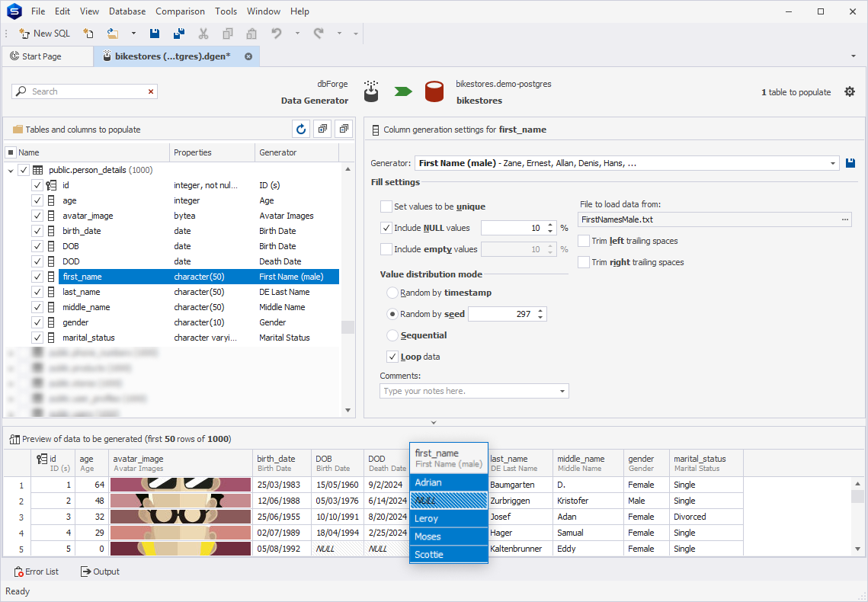868x602 pixels.
Task: Refresh the tables and columns list
Action: [301, 130]
